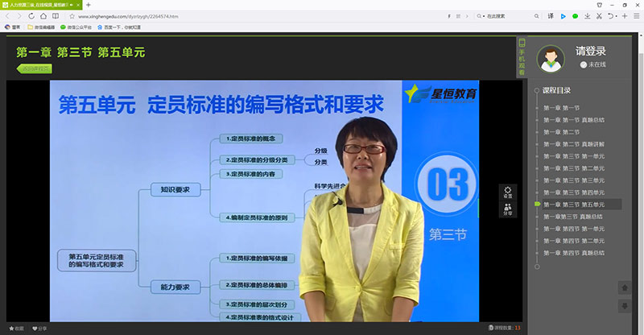
Task: Open the 微信编辑器 bookmark folder
Action: point(41,27)
